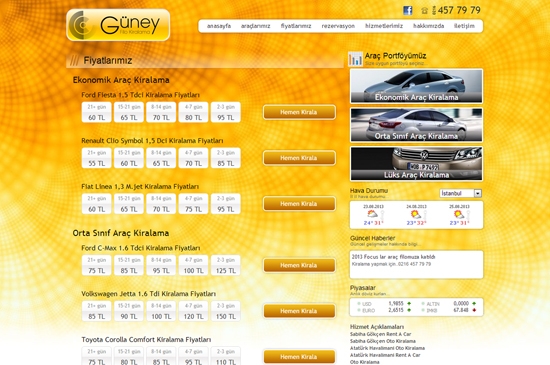Select Volkswagen Jetta 8-14 gün 100 TL price
The height and width of the screenshot is (365, 550).
pos(161,311)
